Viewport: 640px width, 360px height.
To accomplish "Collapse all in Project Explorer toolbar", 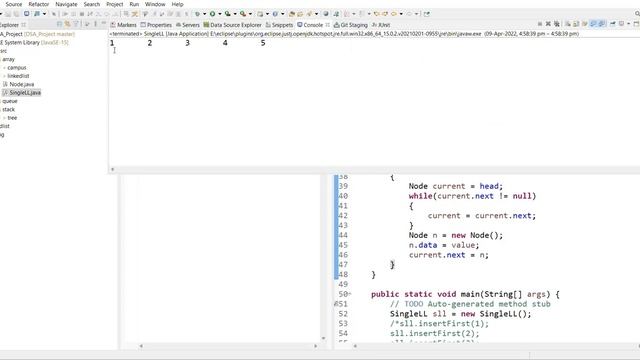I will (59, 24).
